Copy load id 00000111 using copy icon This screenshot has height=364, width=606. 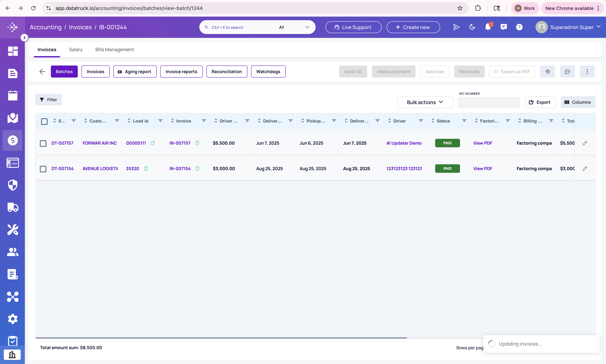[153, 143]
